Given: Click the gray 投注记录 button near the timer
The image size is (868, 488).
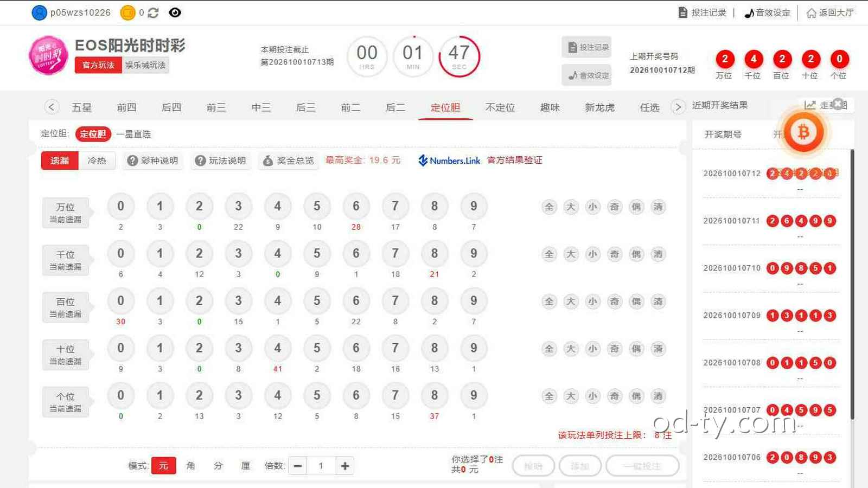Looking at the screenshot, I should (586, 47).
